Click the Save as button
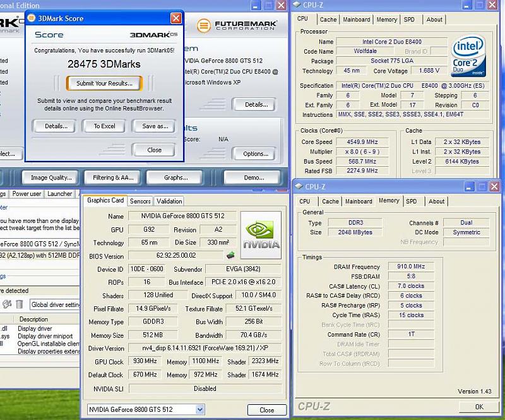The height and width of the screenshot is (420, 505). click(155, 126)
